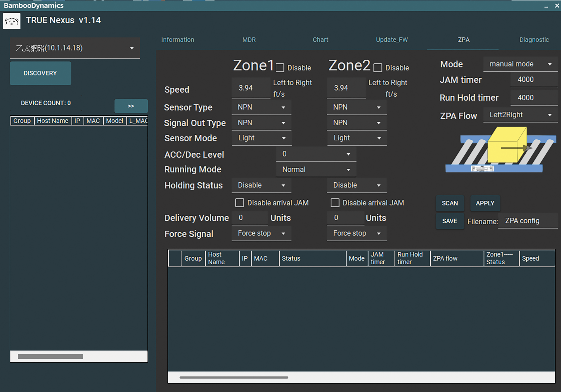Viewport: 561px width, 392px height.
Task: Click the Zone1 Delivery Volume field
Action: tap(250, 218)
